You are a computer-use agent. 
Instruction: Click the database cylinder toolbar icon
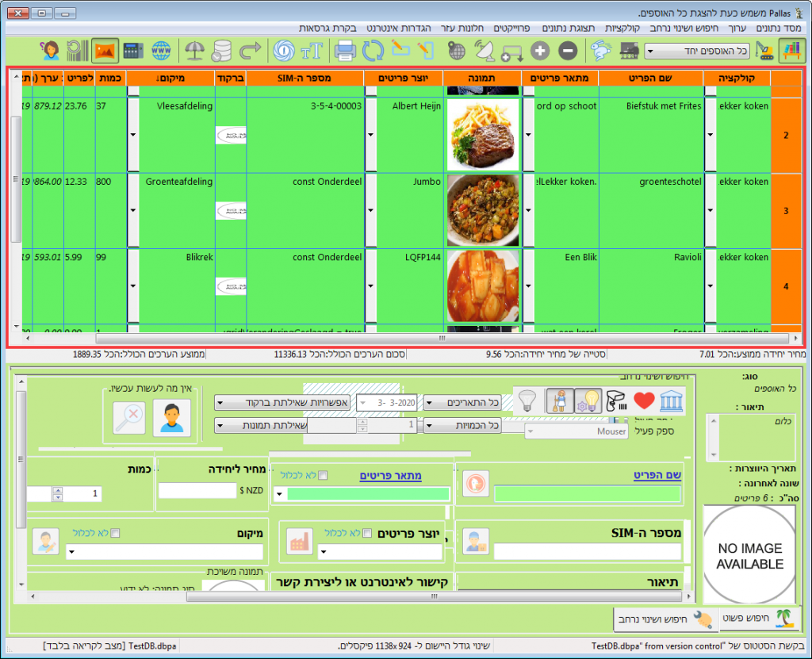click(x=222, y=51)
